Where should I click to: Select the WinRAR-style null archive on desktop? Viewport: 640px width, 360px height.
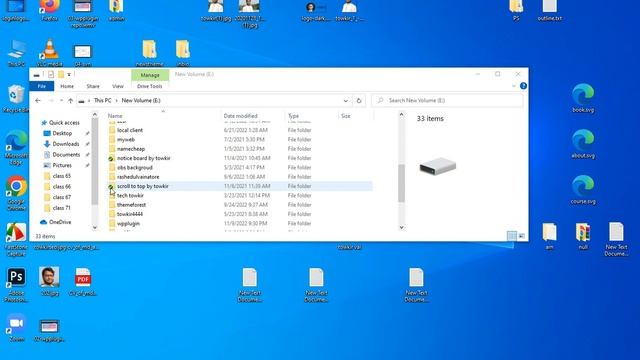(x=583, y=236)
